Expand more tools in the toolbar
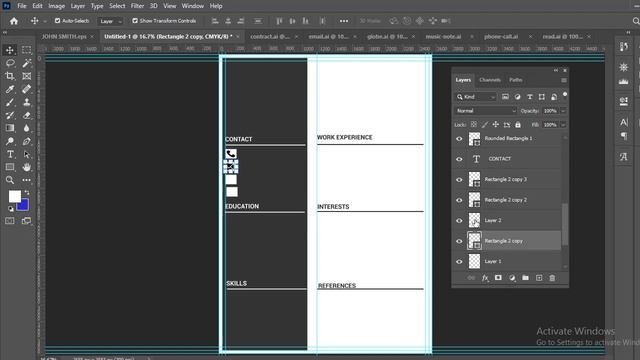 click(x=27, y=180)
